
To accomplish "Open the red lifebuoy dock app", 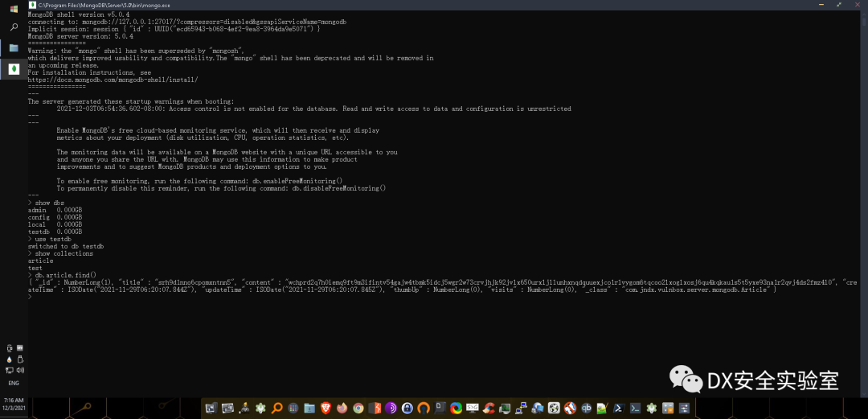I will pos(570,409).
